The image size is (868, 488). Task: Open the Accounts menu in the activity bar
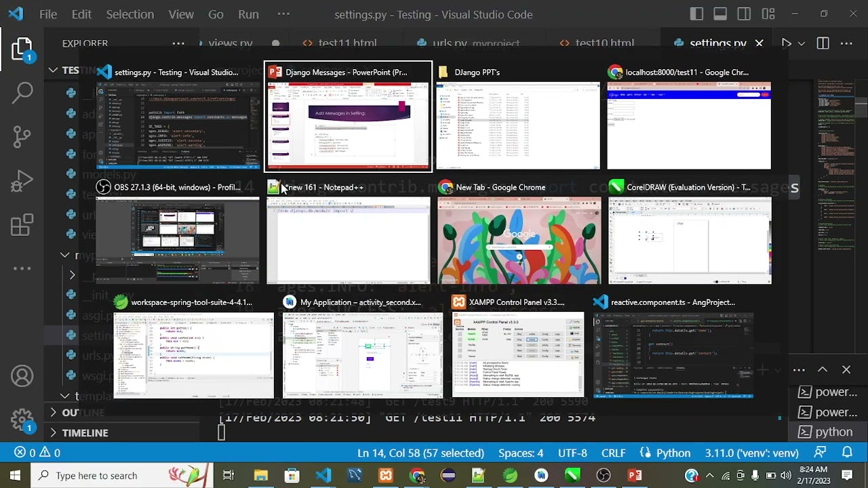22,376
